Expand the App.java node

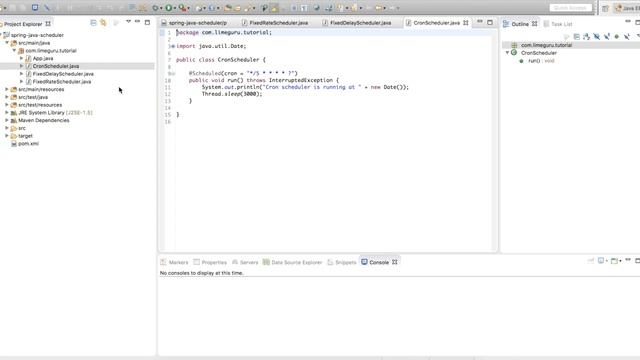coord(22,58)
